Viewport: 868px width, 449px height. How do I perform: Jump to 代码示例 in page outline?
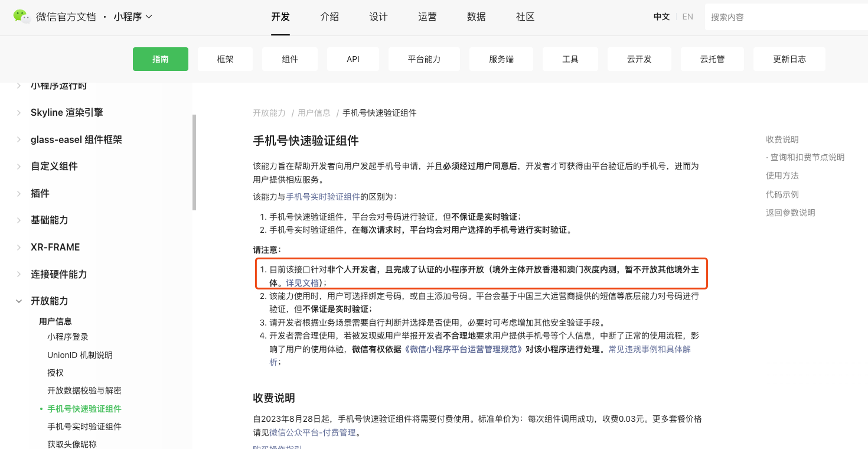(782, 194)
